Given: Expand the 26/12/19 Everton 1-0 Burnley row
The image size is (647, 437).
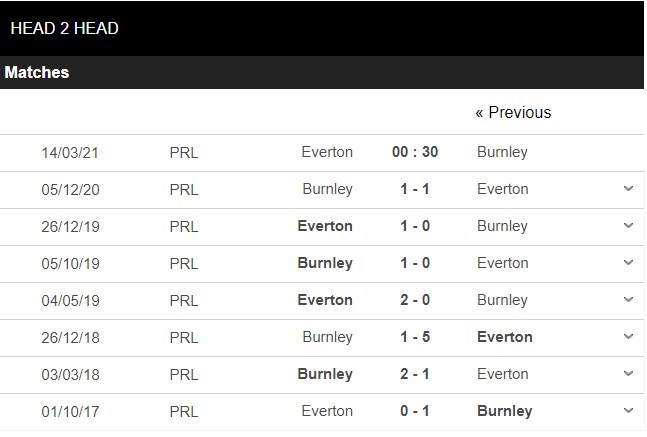Looking at the screenshot, I should (628, 226).
